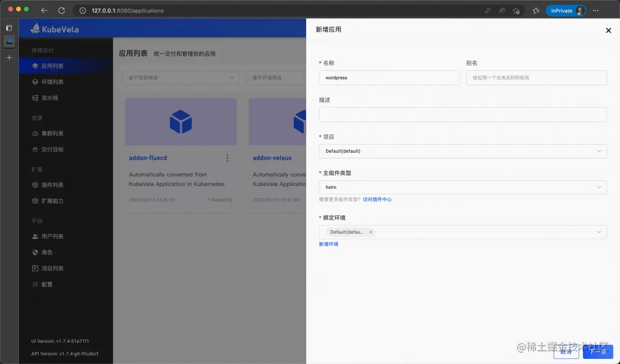
Task: Click the site info icon in address bar
Action: coord(83,11)
